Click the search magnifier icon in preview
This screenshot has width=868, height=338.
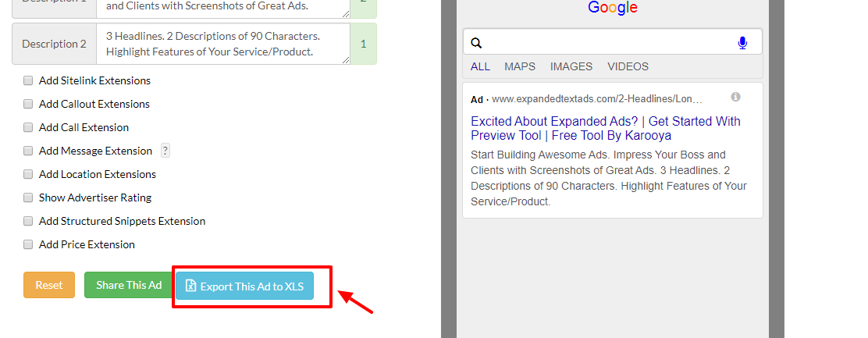pyautogui.click(x=476, y=43)
